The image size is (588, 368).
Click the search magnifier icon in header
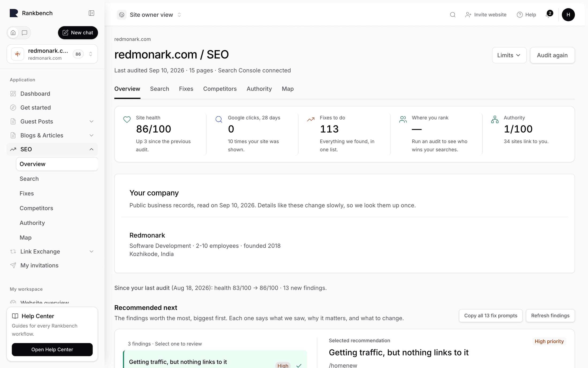pos(452,15)
